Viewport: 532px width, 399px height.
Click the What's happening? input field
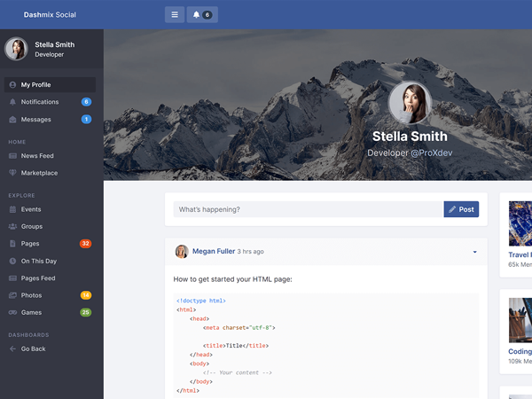pos(309,209)
